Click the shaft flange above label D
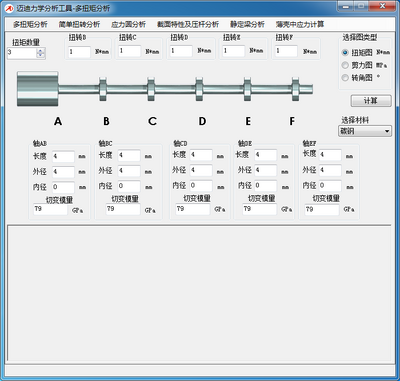The height and width of the screenshot is (381, 400). tap(199, 89)
